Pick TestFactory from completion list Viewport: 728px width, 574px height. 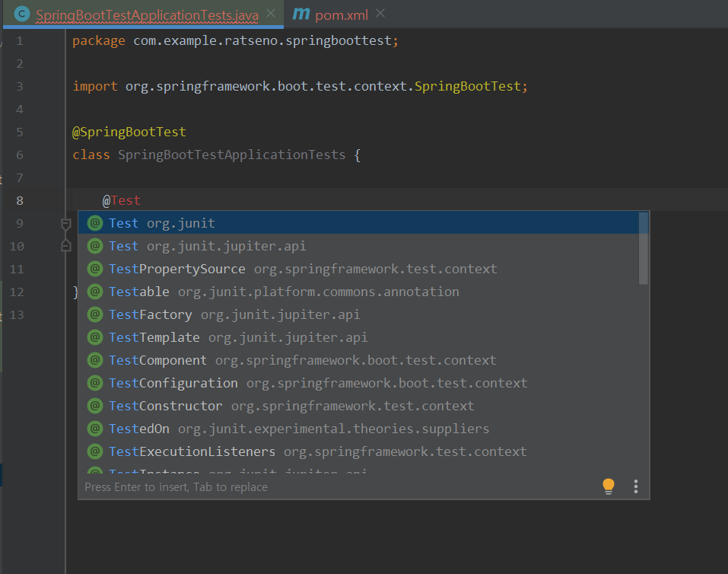tap(358, 314)
